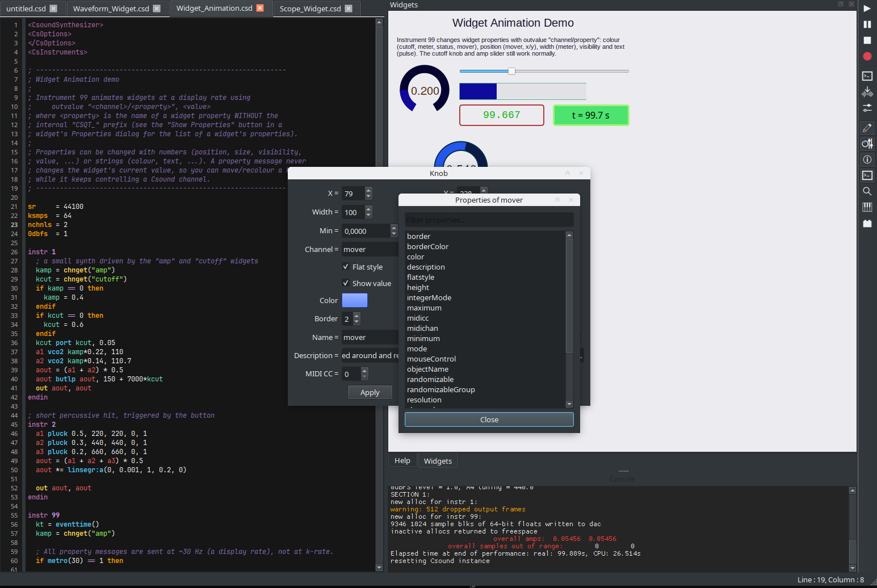Viewport: 877px width, 588px height.
Task: Click the Name field containing mover
Action: (x=370, y=337)
